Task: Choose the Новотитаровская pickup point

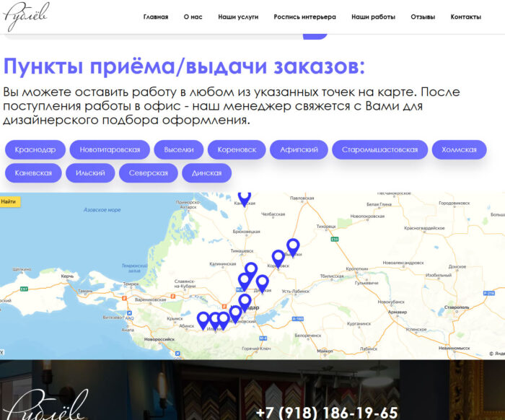Action: point(110,150)
